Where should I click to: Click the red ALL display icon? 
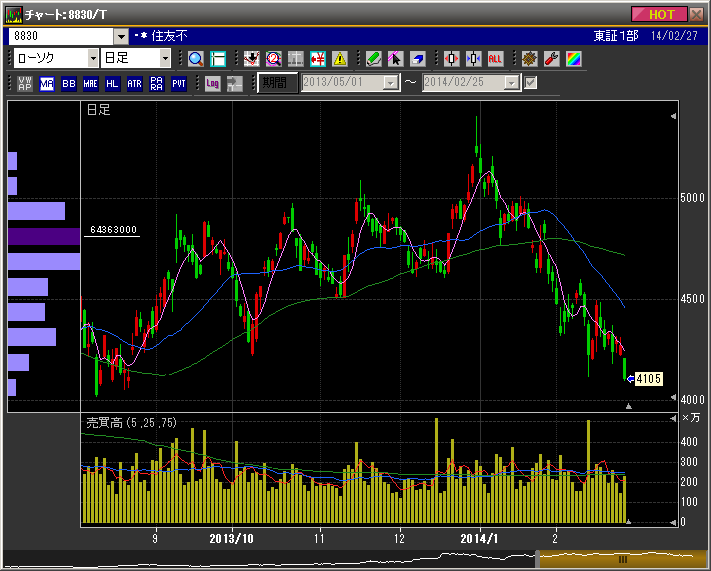coord(495,59)
